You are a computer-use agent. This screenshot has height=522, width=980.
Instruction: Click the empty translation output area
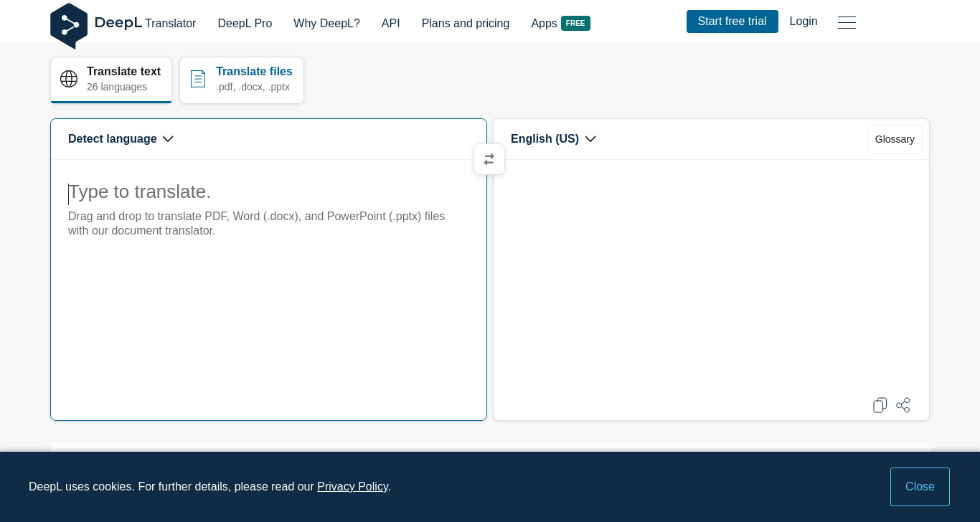coord(711,276)
